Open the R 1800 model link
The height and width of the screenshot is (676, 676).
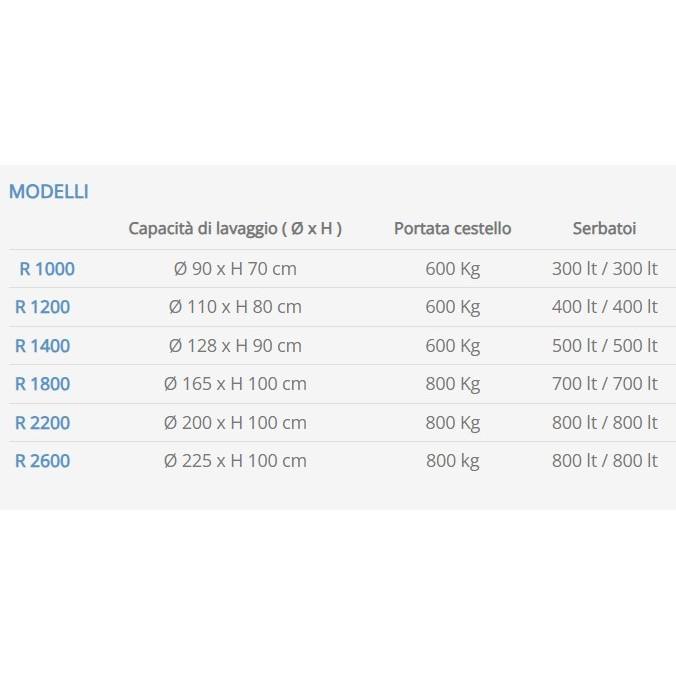pyautogui.click(x=43, y=384)
